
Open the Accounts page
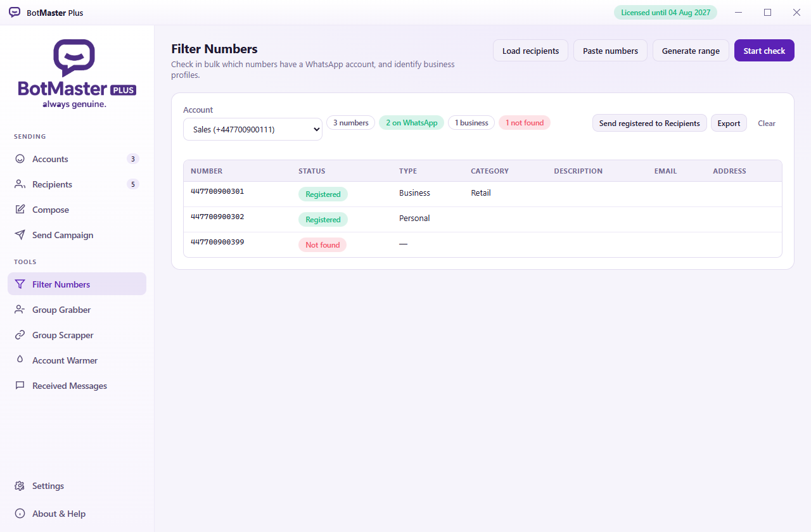pos(77,159)
